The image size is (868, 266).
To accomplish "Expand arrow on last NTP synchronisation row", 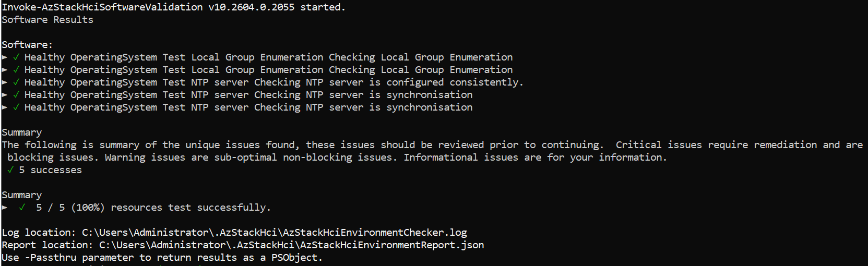I will coord(5,107).
